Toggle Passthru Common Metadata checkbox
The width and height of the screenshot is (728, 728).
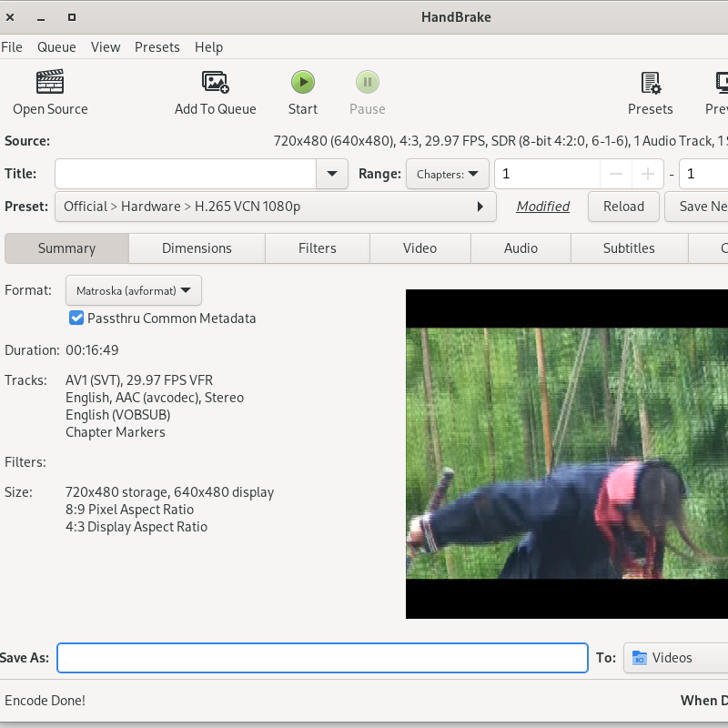pyautogui.click(x=77, y=318)
